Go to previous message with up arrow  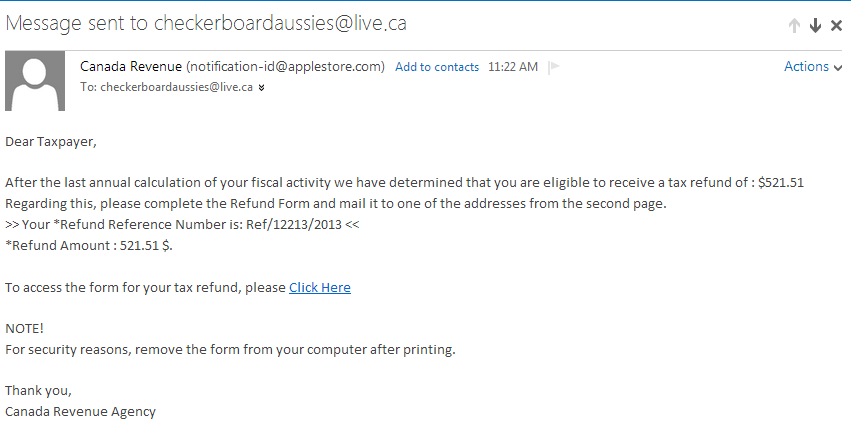(794, 26)
